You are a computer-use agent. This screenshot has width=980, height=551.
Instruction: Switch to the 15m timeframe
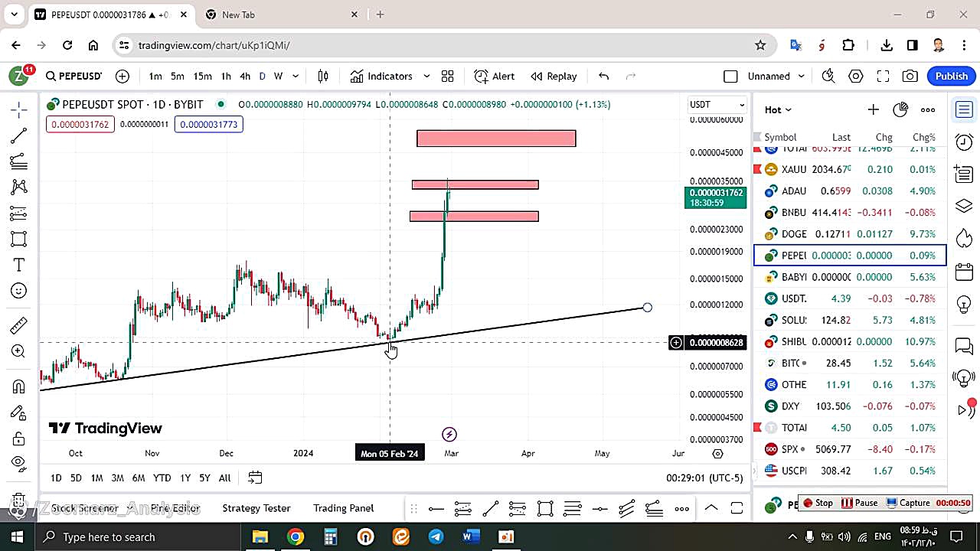[x=202, y=76]
